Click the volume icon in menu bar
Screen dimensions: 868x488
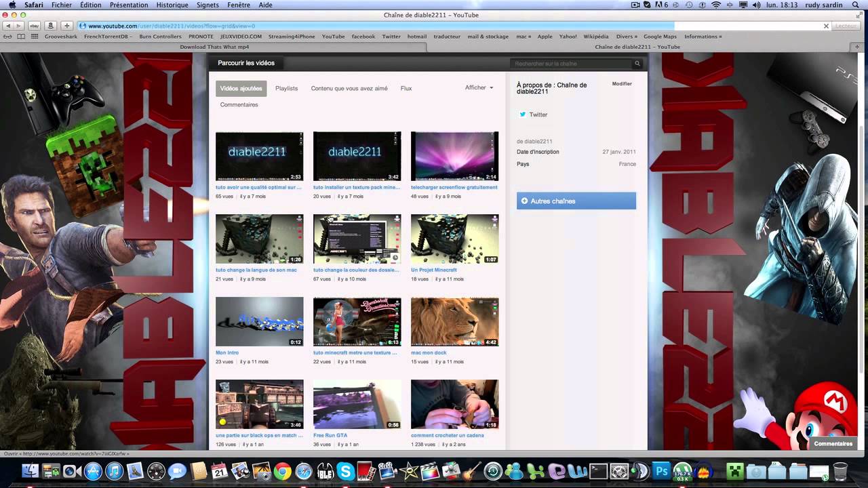pos(756,5)
